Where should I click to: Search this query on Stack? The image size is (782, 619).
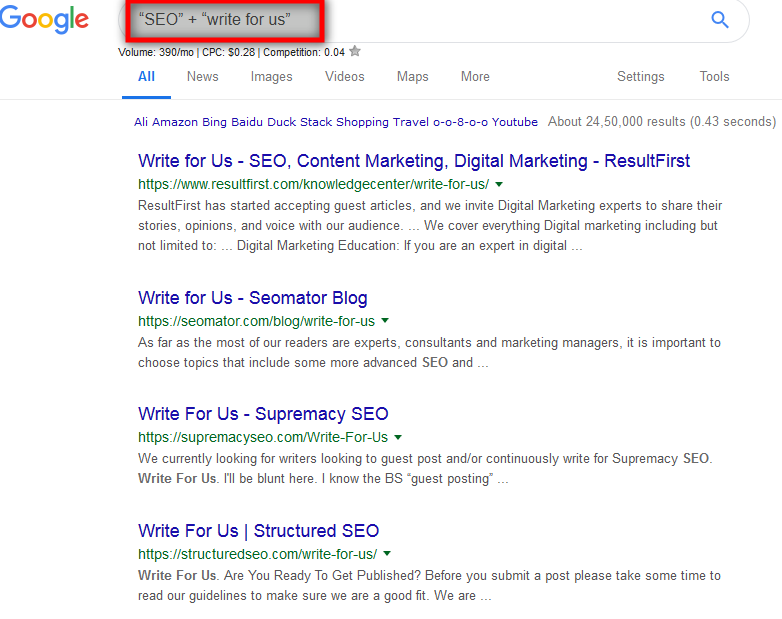[316, 122]
